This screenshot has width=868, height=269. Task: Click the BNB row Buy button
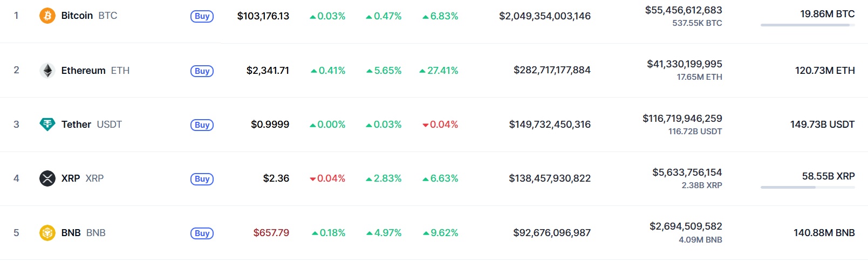[202, 233]
